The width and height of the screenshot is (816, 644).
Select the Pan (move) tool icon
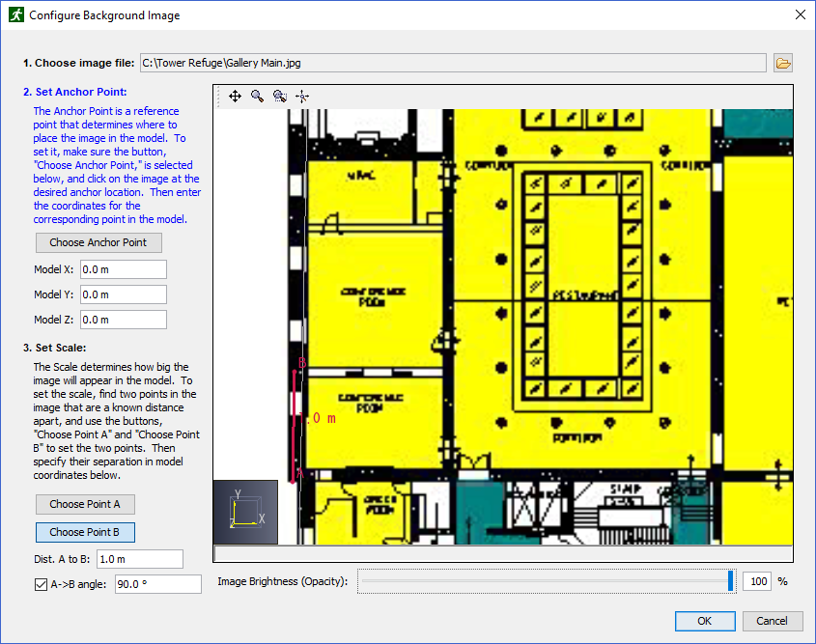click(x=236, y=97)
